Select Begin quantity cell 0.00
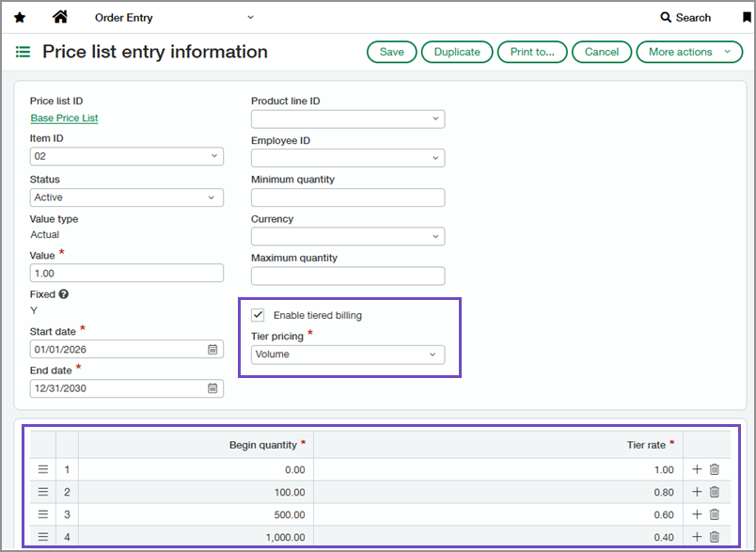 coord(196,469)
